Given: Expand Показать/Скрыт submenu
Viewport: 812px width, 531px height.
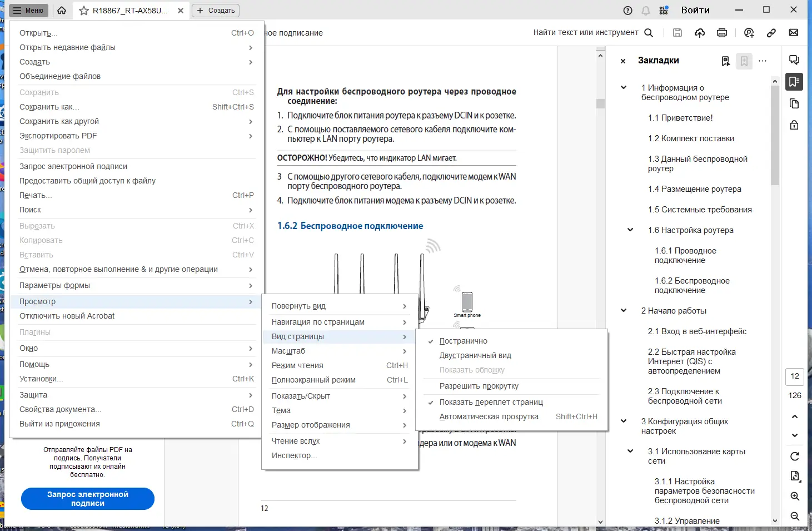Looking at the screenshot, I should (340, 396).
